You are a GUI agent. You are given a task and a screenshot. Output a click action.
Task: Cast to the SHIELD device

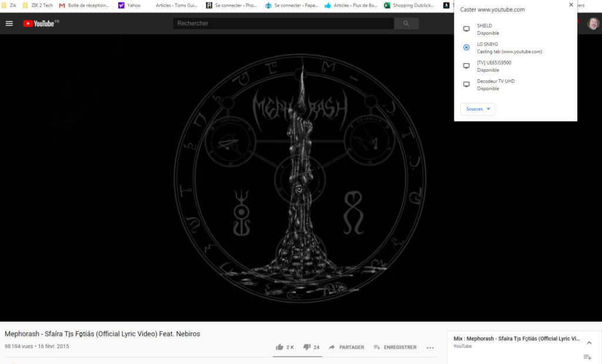[515, 29]
